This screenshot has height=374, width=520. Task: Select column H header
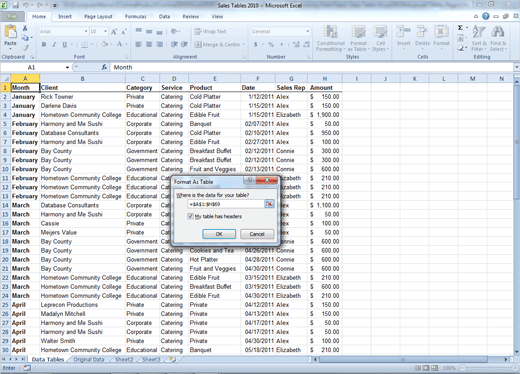point(324,79)
